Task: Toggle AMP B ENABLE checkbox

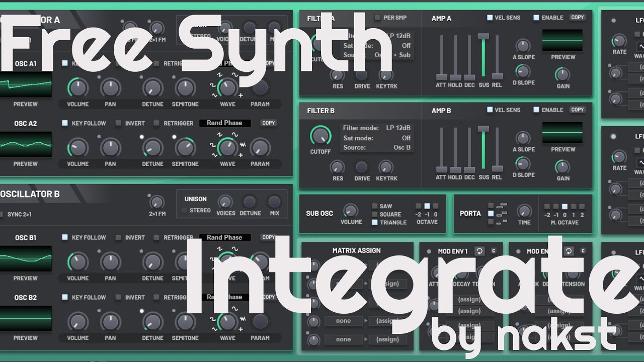Action: 537,110
